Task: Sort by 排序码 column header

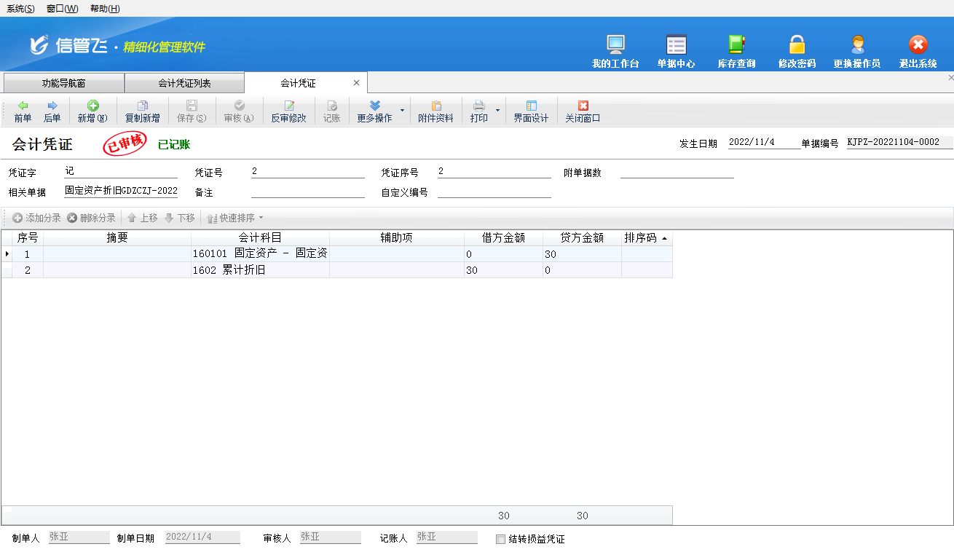Action: (646, 238)
